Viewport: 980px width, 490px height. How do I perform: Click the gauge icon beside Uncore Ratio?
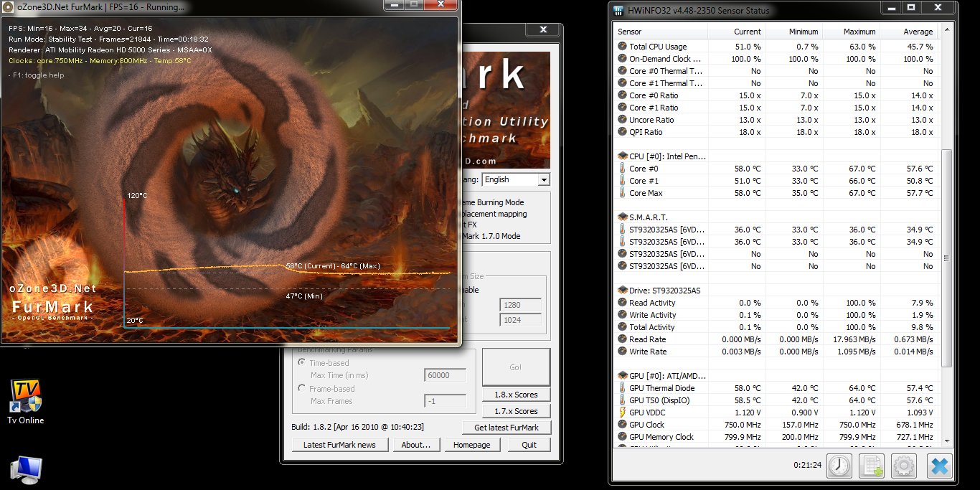pos(622,120)
